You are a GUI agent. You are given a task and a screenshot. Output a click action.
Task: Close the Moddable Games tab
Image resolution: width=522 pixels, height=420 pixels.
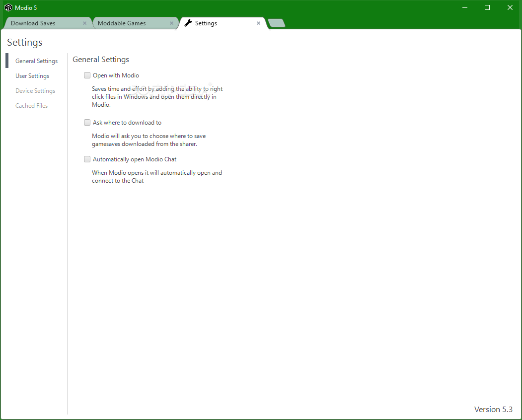point(171,23)
